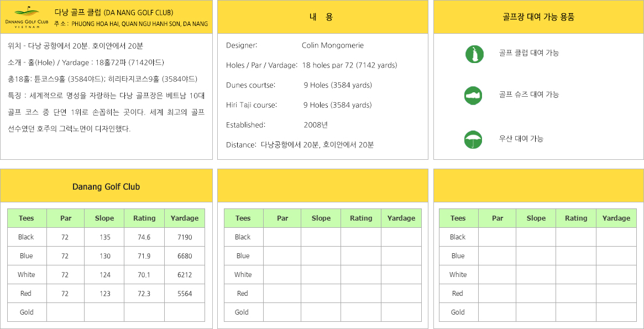644x329 pixels.
Task: Click the Red tee slope 123
Action: (x=104, y=294)
